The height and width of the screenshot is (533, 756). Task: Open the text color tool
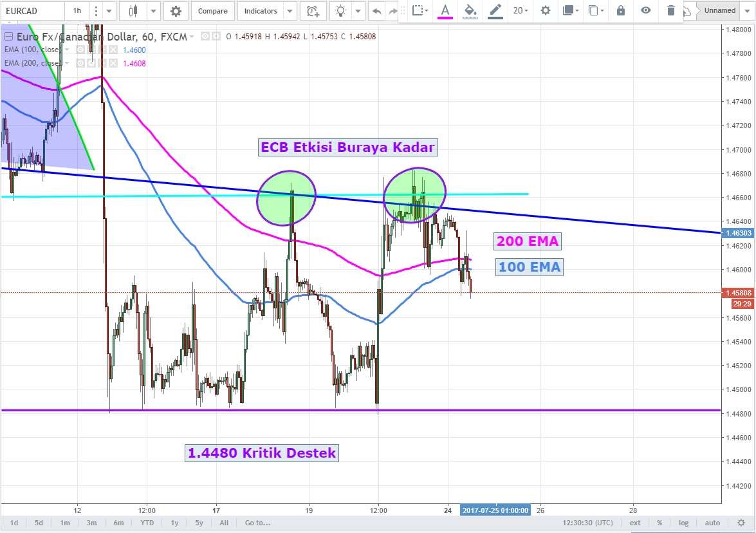tap(445, 10)
